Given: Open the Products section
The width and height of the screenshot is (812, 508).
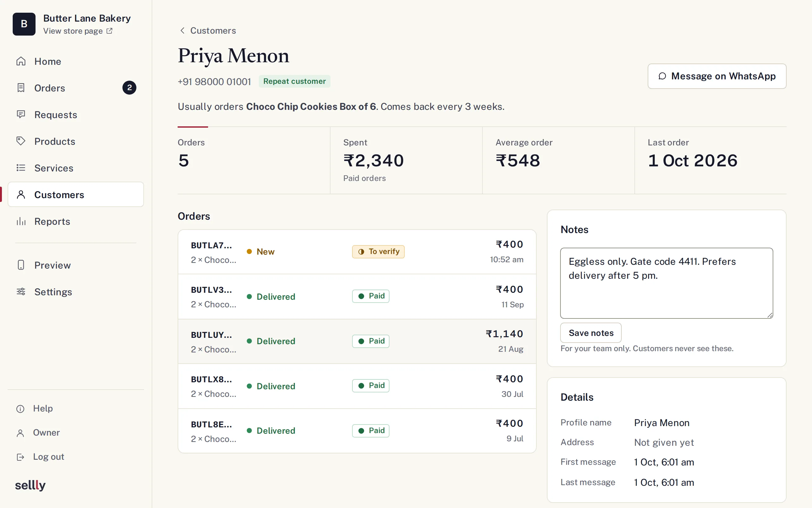Looking at the screenshot, I should coord(76,141).
